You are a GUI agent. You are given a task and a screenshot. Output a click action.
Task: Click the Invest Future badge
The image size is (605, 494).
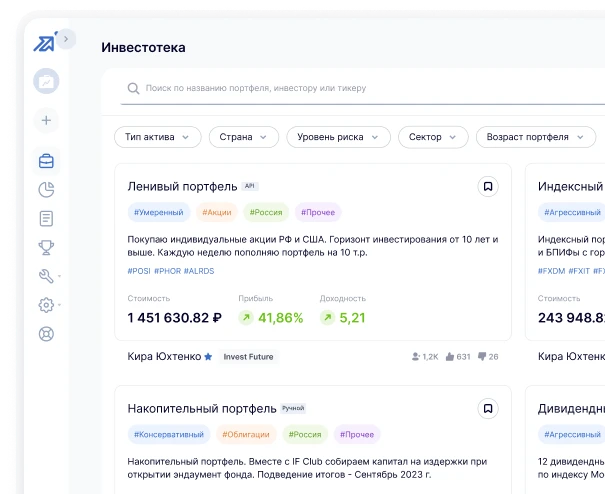click(x=248, y=357)
